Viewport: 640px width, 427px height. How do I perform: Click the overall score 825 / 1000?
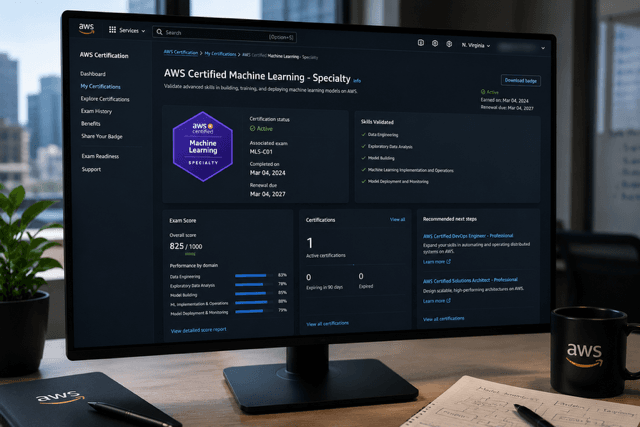coord(186,246)
